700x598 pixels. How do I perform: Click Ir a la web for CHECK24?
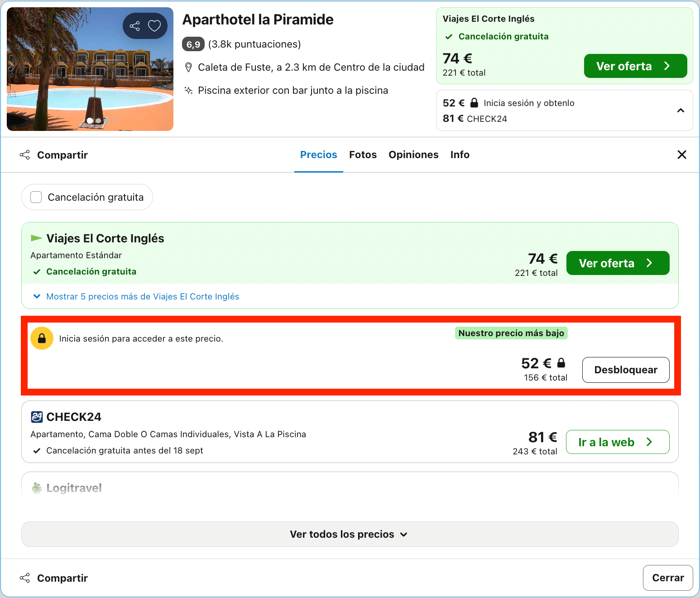coord(618,442)
